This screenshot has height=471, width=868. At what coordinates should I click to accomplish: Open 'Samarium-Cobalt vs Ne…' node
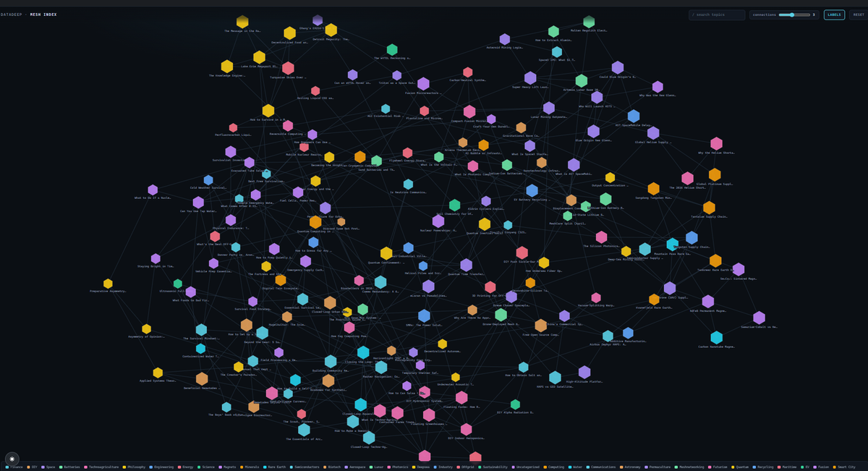[x=759, y=318]
